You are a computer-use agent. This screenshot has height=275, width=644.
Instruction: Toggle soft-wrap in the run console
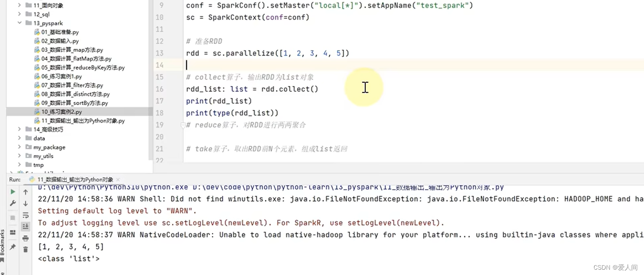coord(25,216)
